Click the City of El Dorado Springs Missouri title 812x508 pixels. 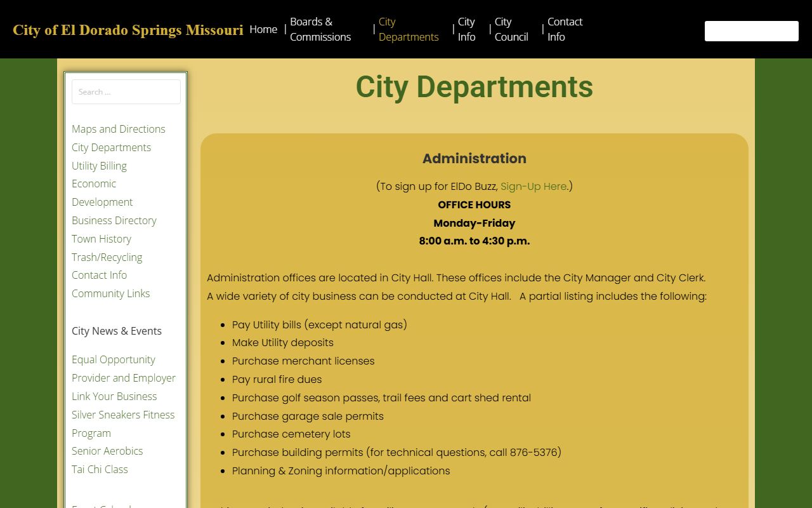(128, 30)
